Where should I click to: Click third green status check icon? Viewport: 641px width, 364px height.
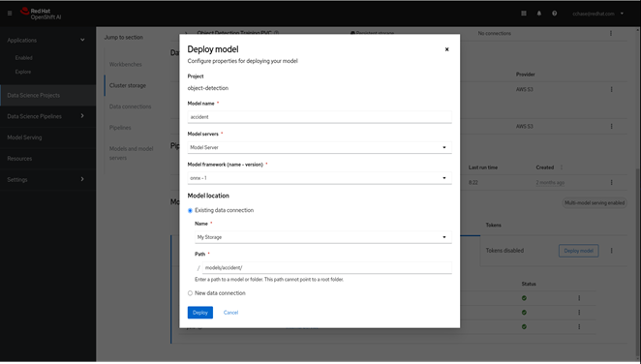point(524,327)
